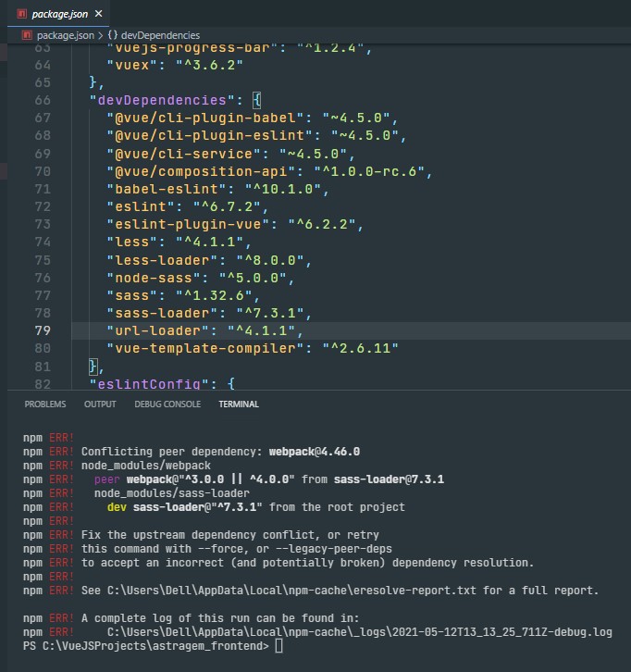This screenshot has height=672, width=631.
Task: Click the npm icon in breadcrumb
Action: pos(27,35)
